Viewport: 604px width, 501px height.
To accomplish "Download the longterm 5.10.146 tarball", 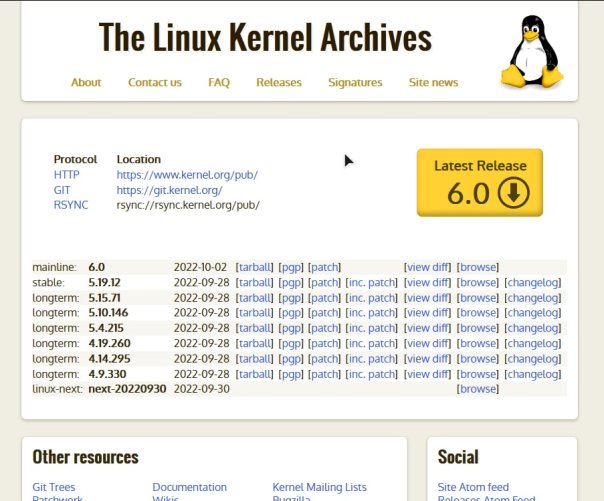I will coord(254,313).
